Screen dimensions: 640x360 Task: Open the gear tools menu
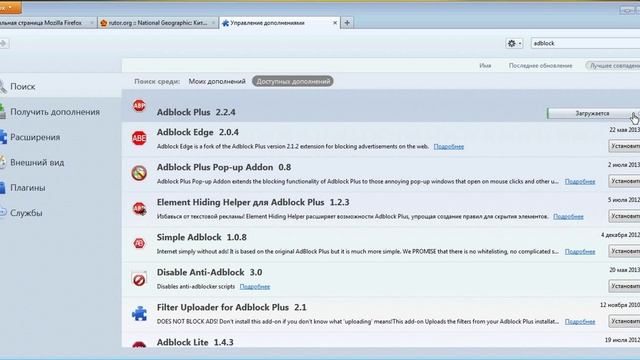[514, 43]
